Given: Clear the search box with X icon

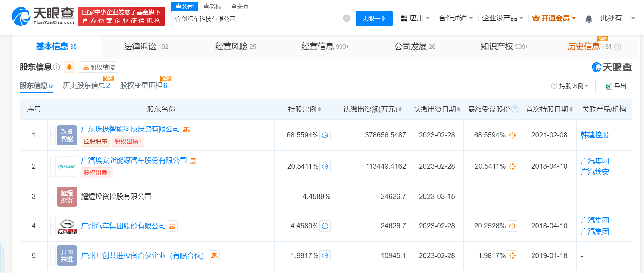Looking at the screenshot, I should tap(347, 18).
